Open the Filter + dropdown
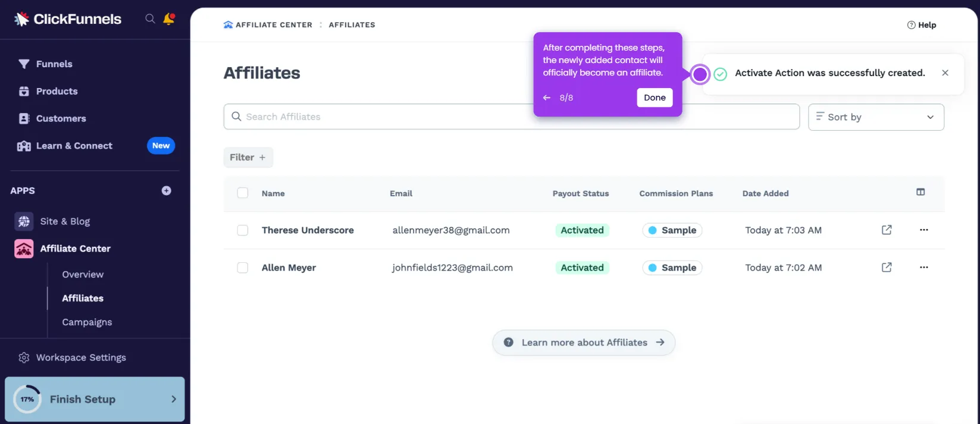The height and width of the screenshot is (424, 980). [248, 157]
